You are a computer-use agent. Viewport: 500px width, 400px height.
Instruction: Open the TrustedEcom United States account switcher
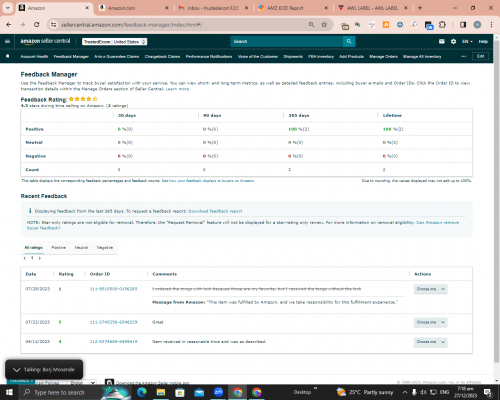(115, 42)
